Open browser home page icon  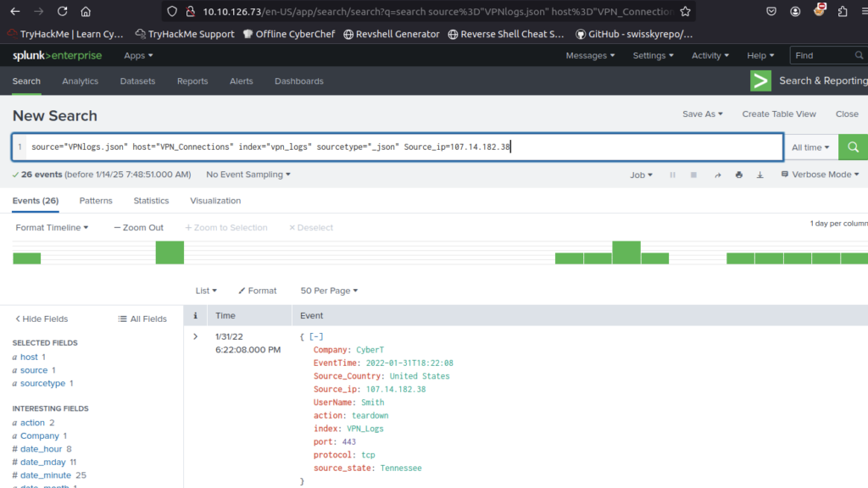click(x=86, y=11)
